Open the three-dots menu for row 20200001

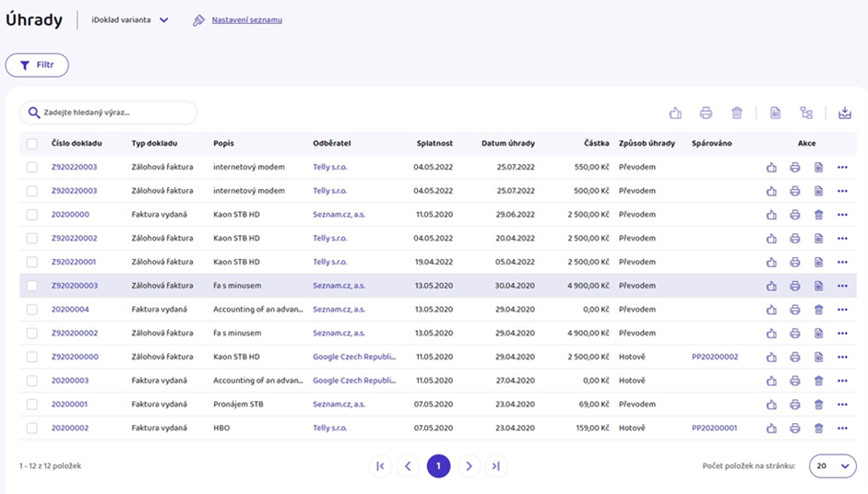point(842,405)
